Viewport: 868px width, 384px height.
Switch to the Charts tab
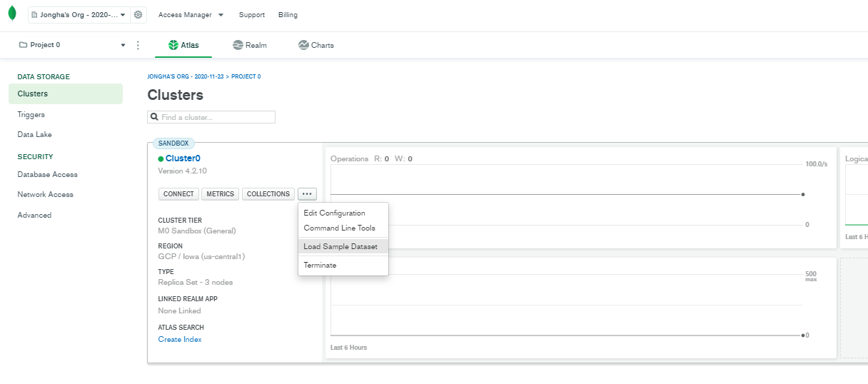point(316,45)
